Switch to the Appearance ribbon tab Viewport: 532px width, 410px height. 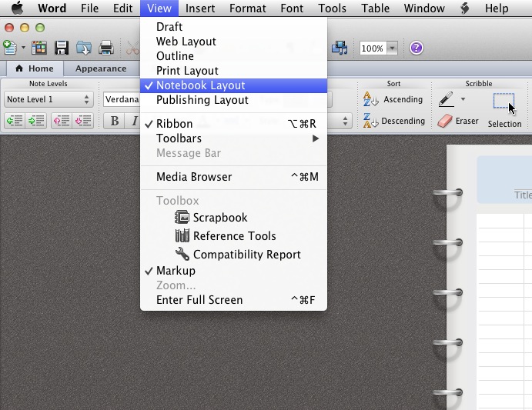[101, 68]
